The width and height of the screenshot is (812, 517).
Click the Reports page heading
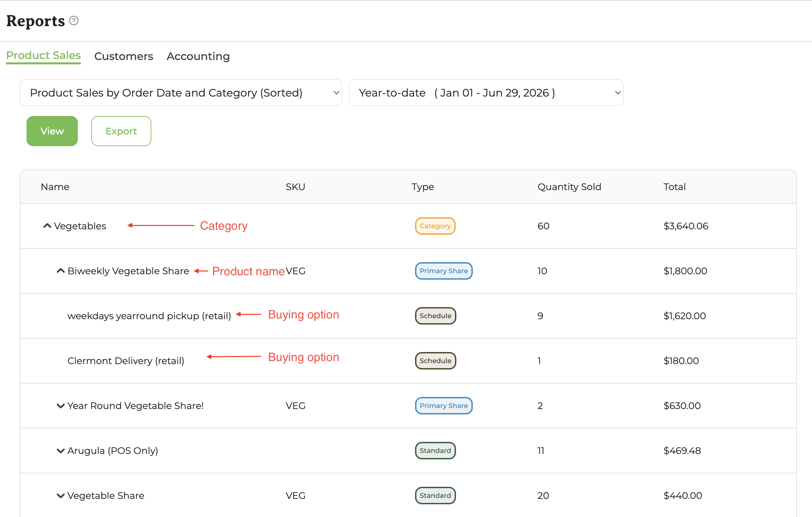tap(36, 21)
